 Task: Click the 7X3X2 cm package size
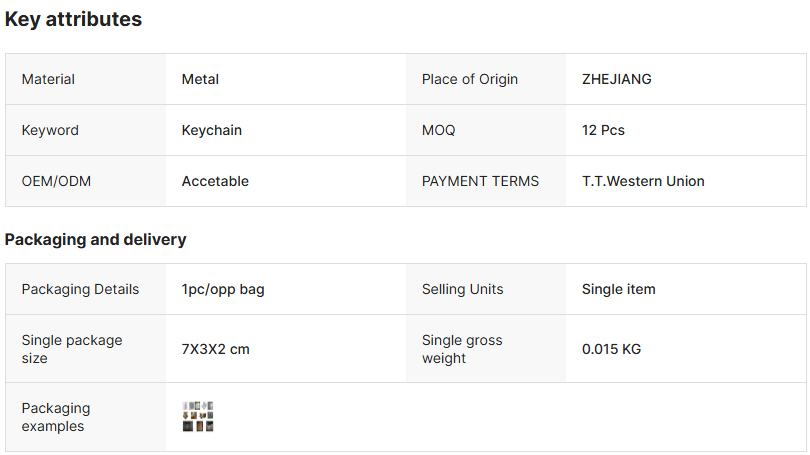[x=215, y=349]
